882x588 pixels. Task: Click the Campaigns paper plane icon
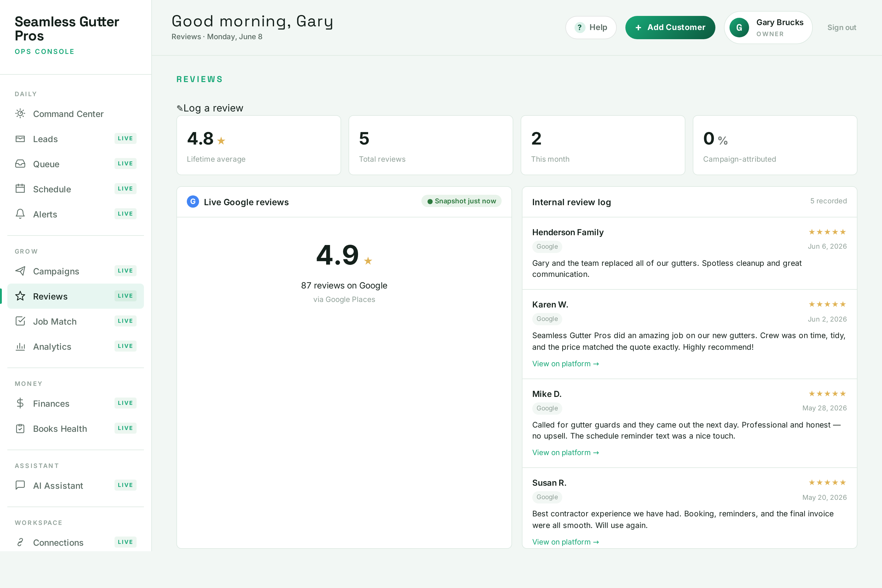(20, 271)
